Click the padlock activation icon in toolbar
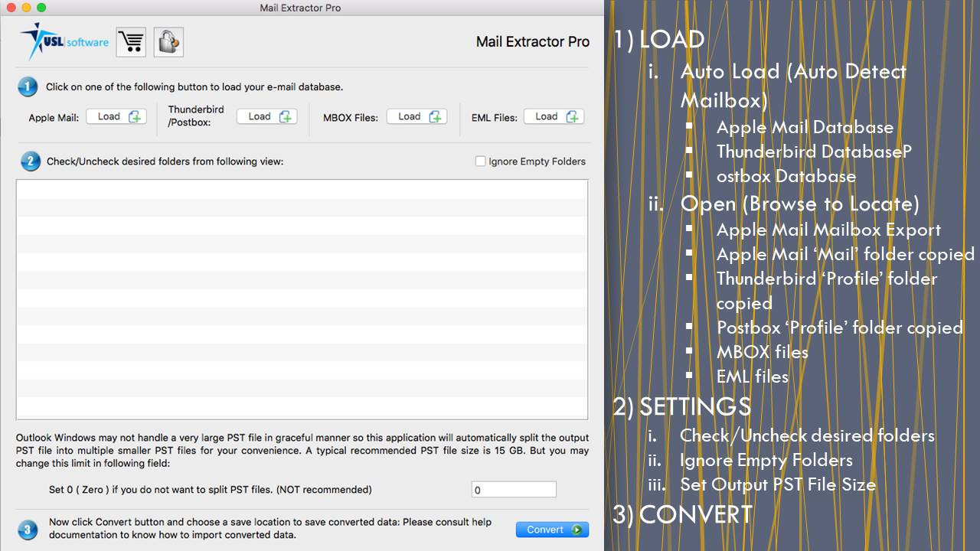The height and width of the screenshot is (551, 980). coord(168,42)
